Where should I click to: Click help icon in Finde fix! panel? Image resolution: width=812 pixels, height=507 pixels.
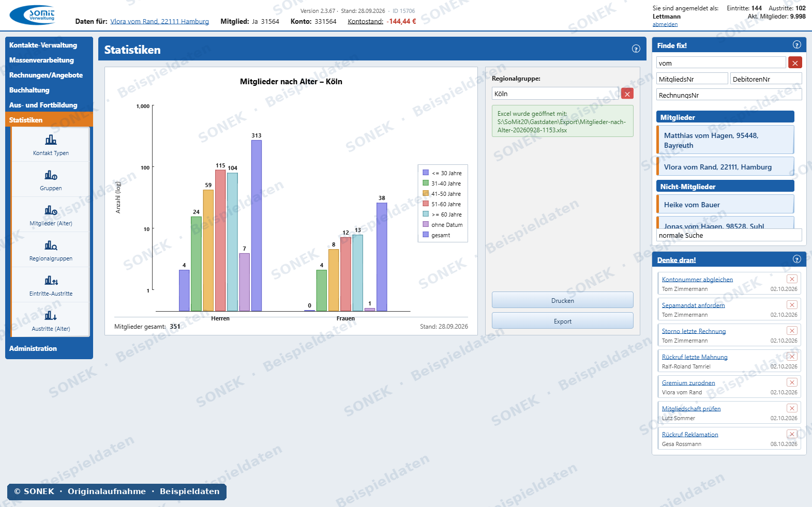[797, 45]
